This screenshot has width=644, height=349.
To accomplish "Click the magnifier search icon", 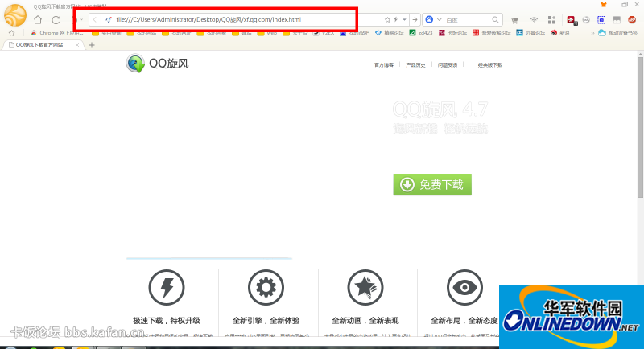I will point(495,19).
